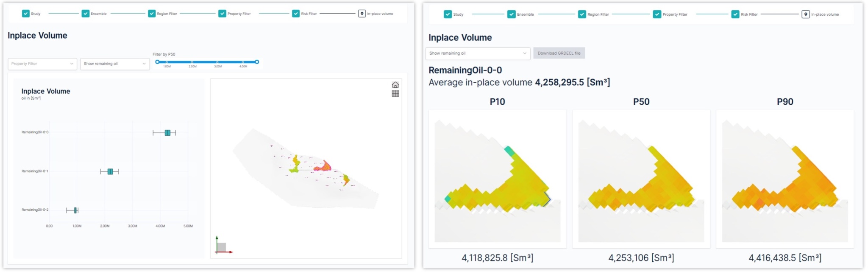Click the Download GRDECL file button
Image resolution: width=868 pixels, height=272 pixels.
click(559, 53)
